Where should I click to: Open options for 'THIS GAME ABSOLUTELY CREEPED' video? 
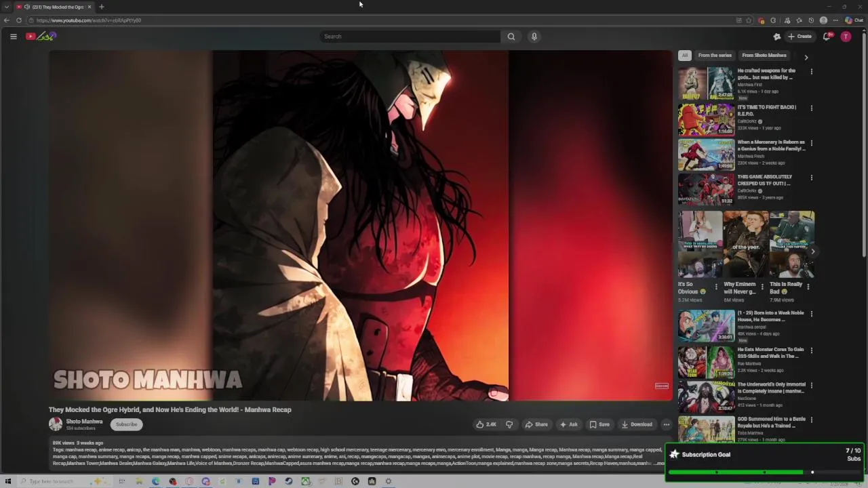pyautogui.click(x=812, y=178)
